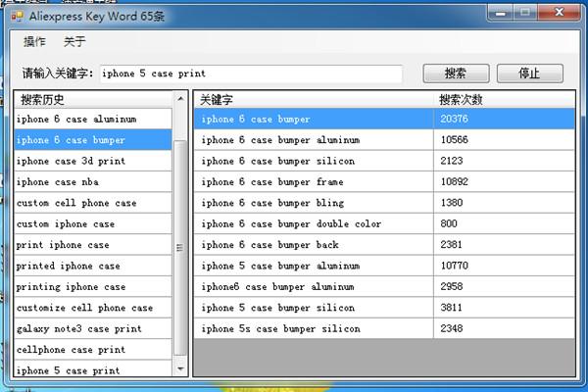Click search count cell 1380
Screen dimensions: 588x392
tap(505, 203)
